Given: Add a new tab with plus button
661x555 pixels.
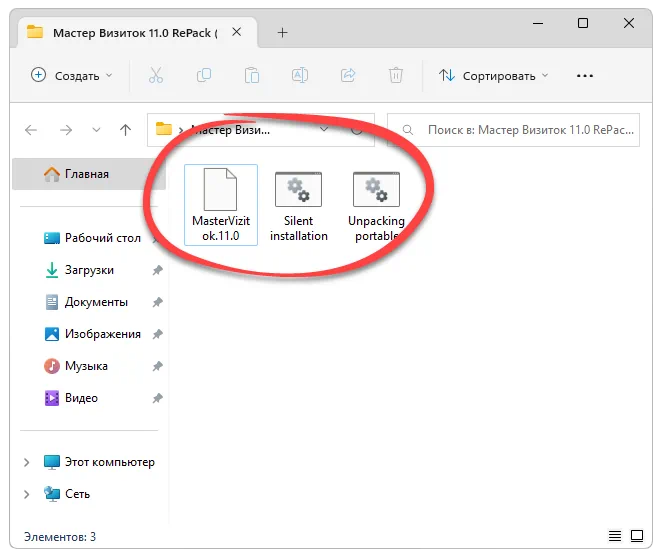Looking at the screenshot, I should click(282, 32).
